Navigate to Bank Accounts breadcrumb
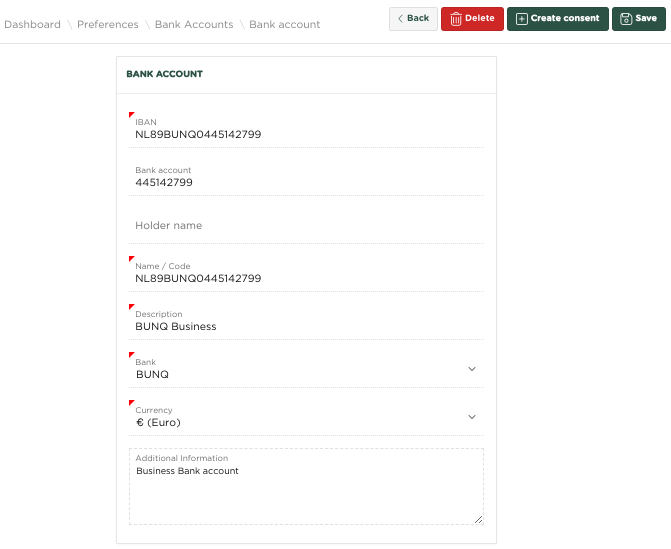The image size is (671, 549). pyautogui.click(x=194, y=24)
